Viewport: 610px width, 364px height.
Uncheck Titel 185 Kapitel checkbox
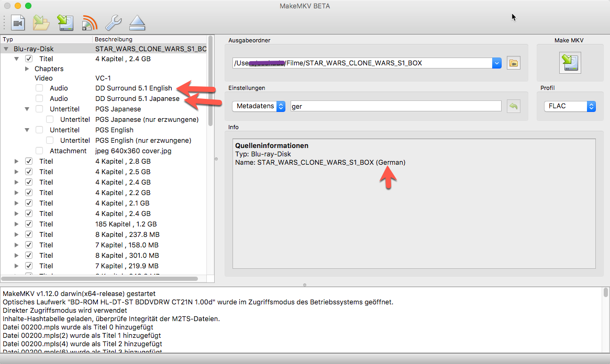coord(29,224)
